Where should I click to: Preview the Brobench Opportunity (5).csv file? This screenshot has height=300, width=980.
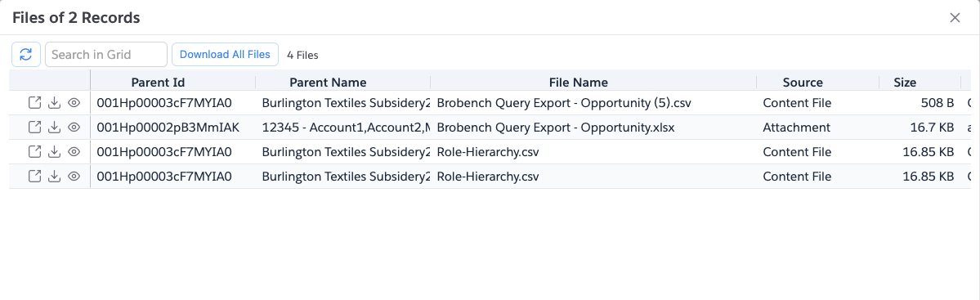[x=74, y=103]
